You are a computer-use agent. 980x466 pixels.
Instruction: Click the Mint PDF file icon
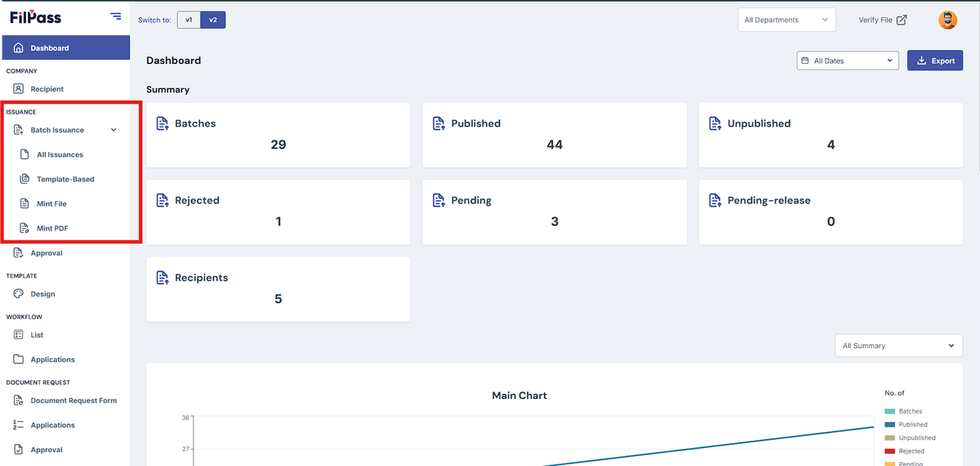coord(24,228)
